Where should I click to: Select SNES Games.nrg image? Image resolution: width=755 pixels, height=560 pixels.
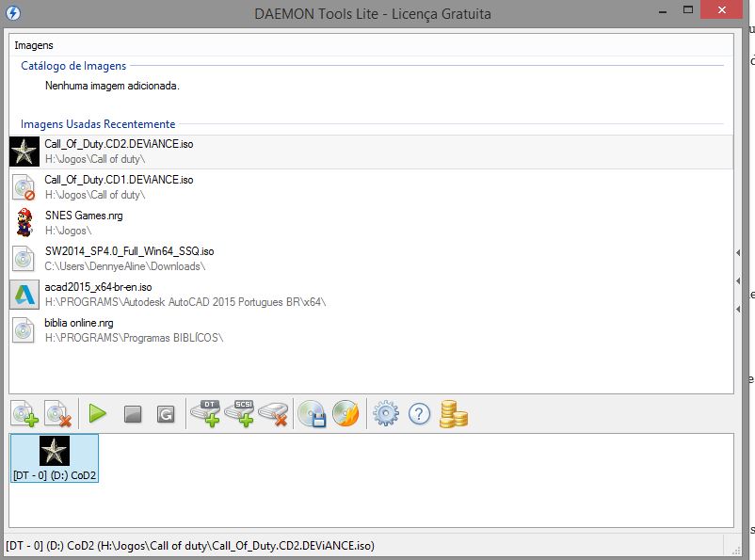371,223
